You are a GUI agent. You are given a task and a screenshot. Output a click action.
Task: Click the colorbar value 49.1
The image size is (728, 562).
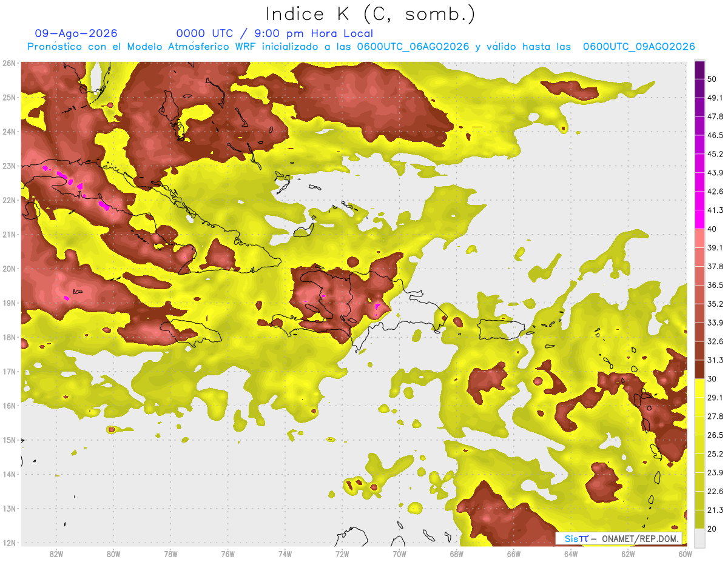[x=715, y=98]
